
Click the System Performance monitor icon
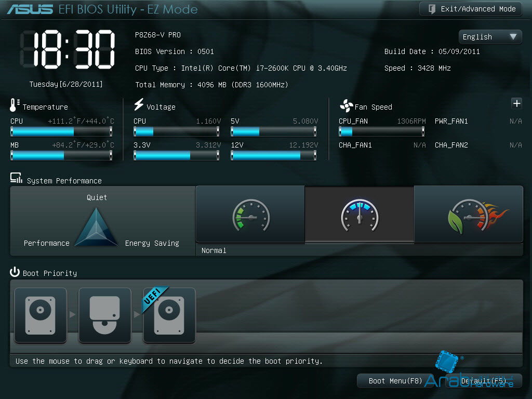[16, 178]
